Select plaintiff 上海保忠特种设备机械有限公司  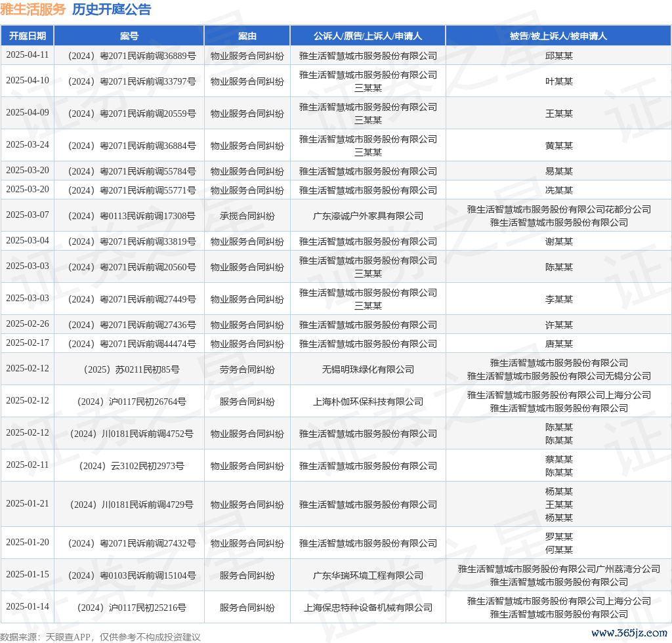point(367,608)
